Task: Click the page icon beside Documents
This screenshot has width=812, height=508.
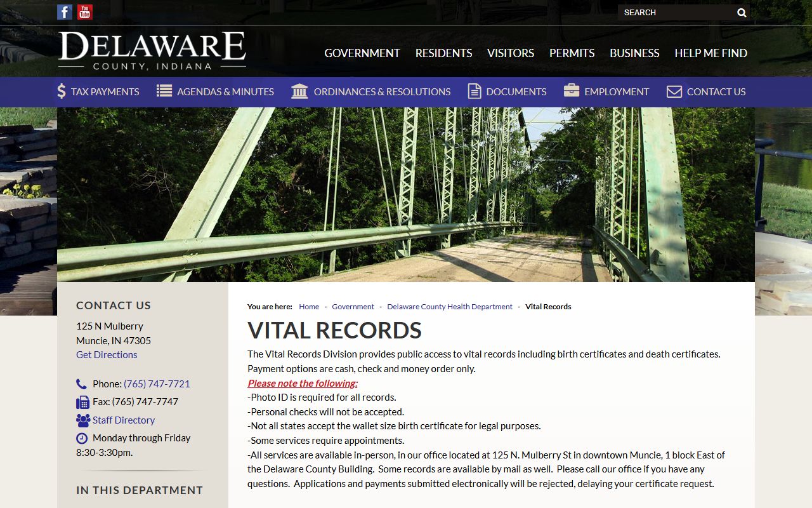Action: [x=475, y=91]
